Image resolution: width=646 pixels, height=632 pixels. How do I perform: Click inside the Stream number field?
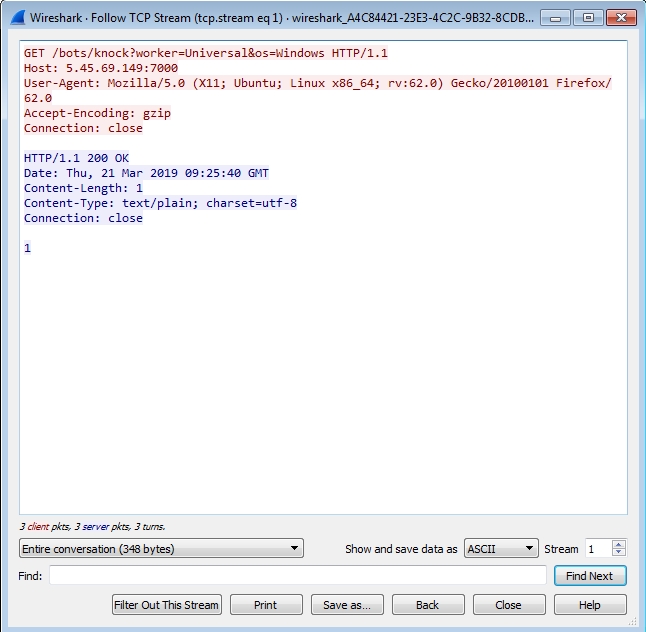click(x=597, y=548)
